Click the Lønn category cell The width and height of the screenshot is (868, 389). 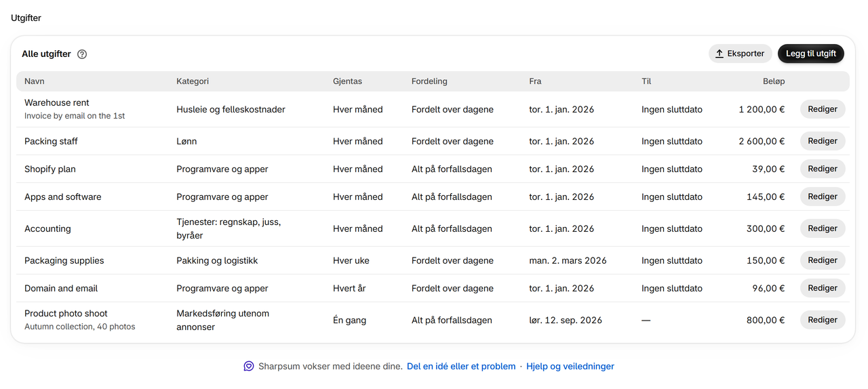(186, 141)
